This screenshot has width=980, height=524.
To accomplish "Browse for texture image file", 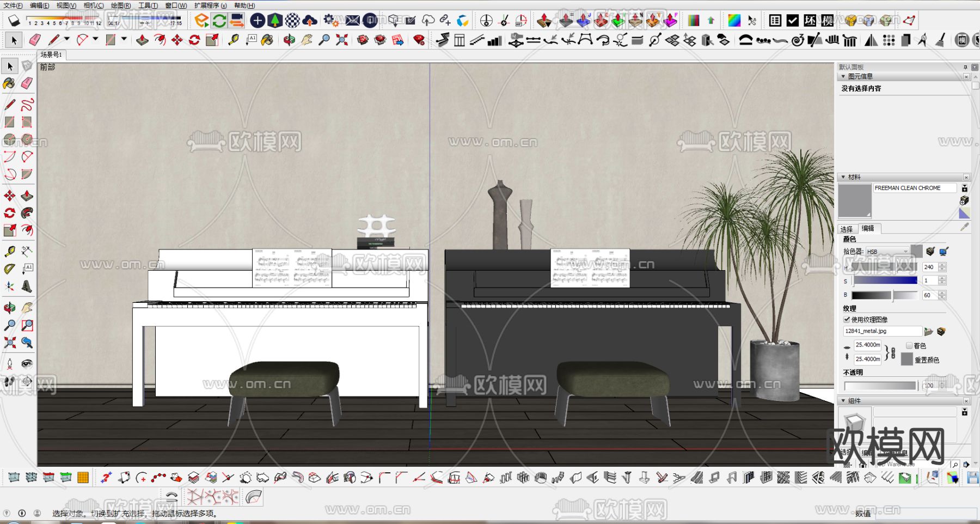I will click(929, 331).
